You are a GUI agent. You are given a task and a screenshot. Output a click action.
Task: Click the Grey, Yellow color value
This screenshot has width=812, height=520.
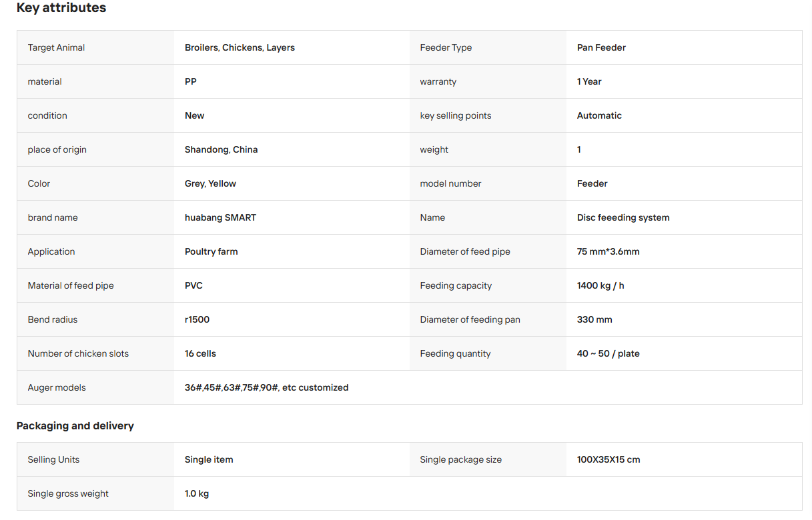[x=210, y=183]
